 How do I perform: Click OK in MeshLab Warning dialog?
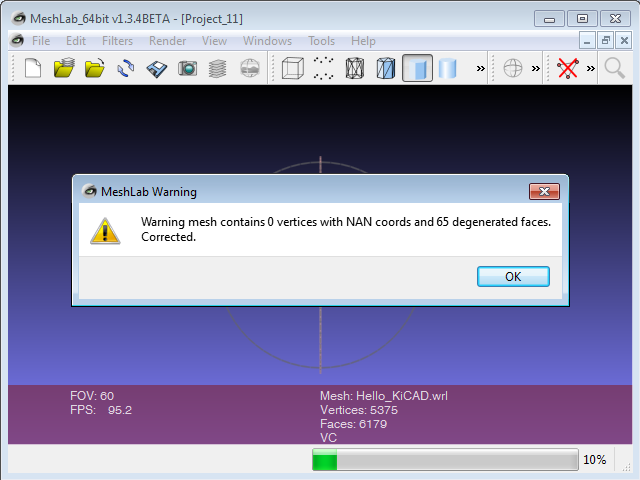pyautogui.click(x=513, y=276)
